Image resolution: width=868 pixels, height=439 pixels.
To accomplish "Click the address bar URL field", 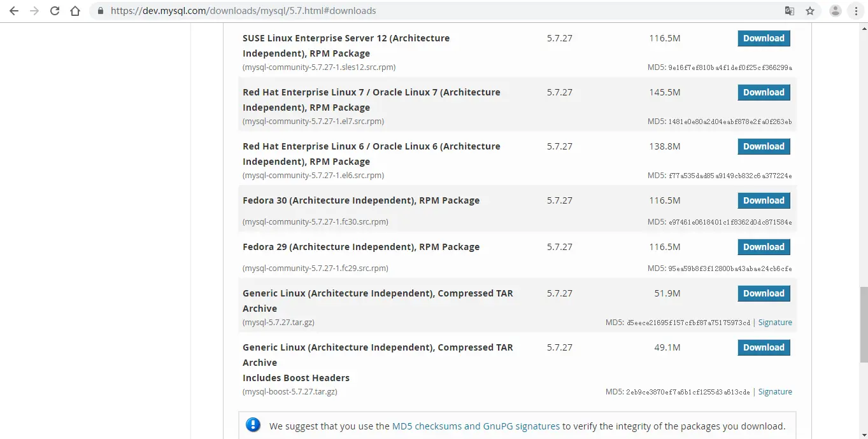I will point(439,11).
